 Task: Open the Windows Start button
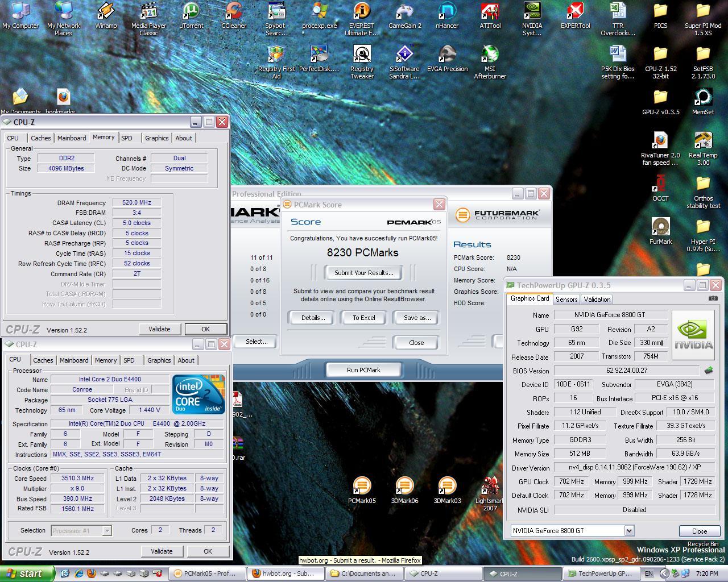pyautogui.click(x=27, y=573)
